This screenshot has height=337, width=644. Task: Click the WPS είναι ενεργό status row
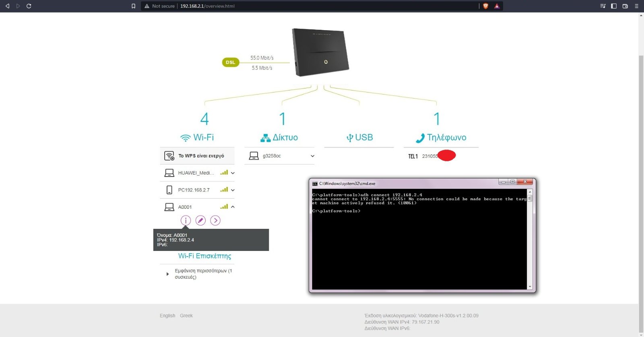coord(197,156)
